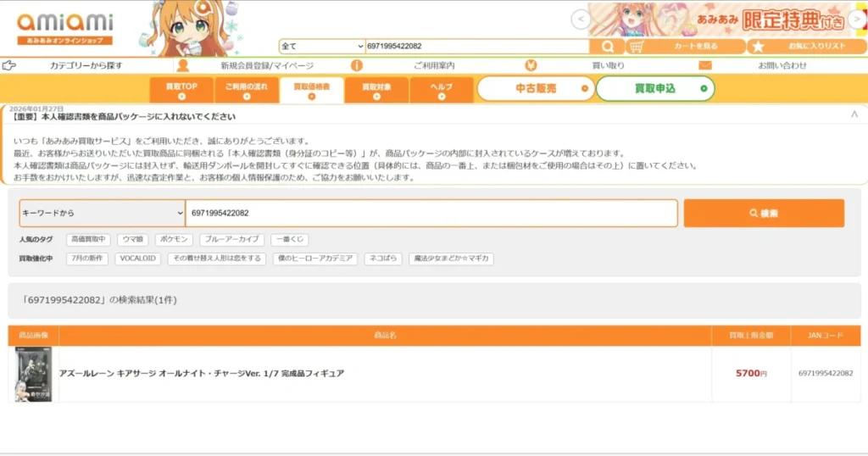Open ご利用案内 link
868x456 pixels.
[x=434, y=65]
